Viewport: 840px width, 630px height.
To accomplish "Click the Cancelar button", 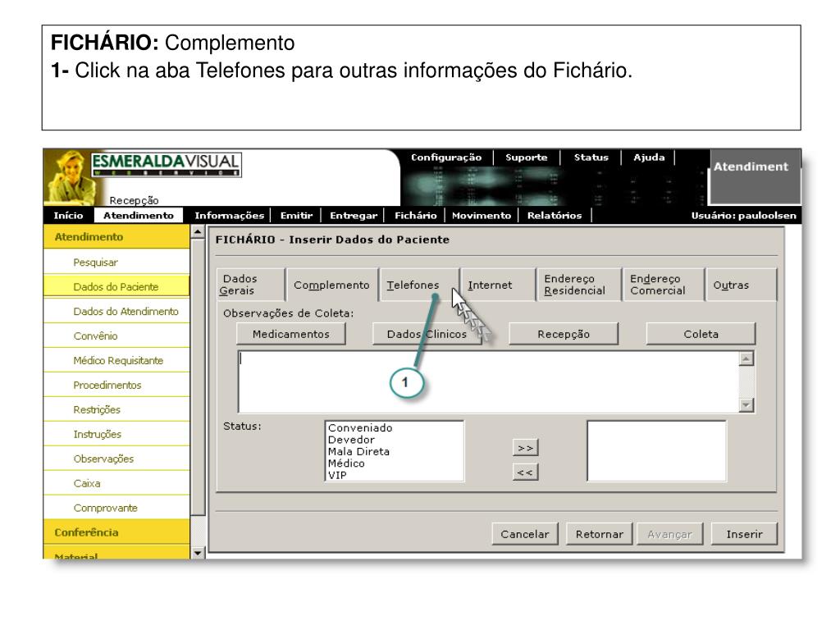I will pyautogui.click(x=524, y=534).
